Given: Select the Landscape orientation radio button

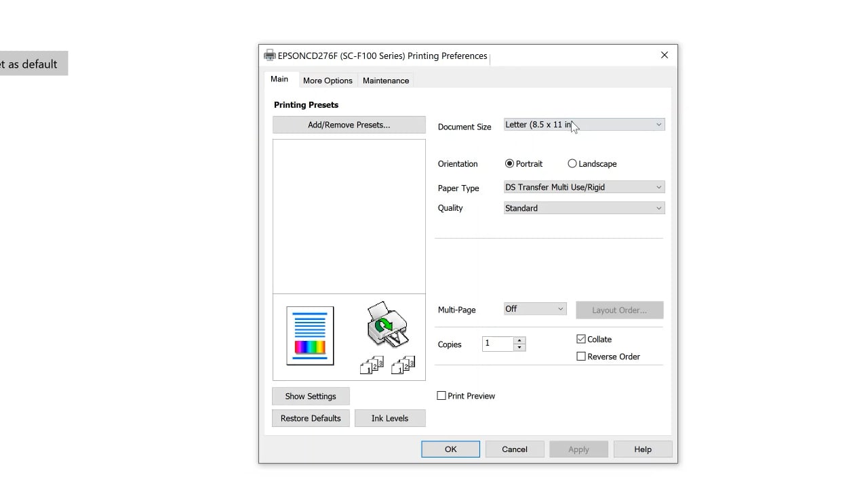Looking at the screenshot, I should click(x=572, y=163).
